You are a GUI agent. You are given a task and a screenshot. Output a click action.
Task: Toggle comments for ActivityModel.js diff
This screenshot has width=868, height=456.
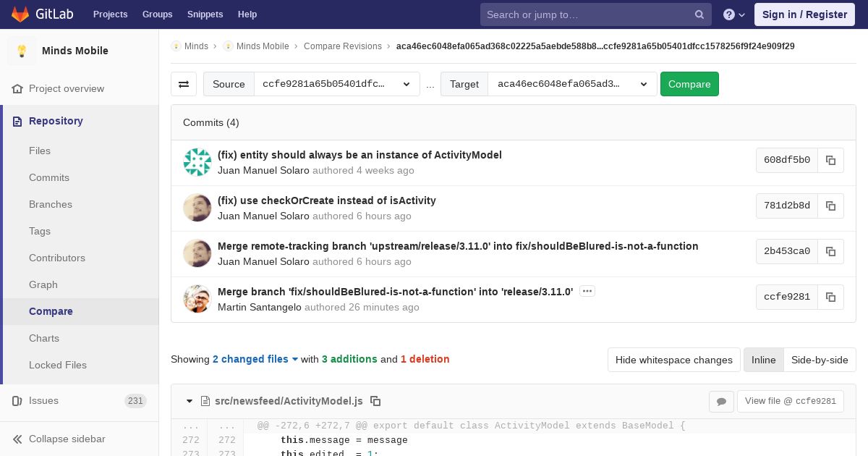pos(721,401)
